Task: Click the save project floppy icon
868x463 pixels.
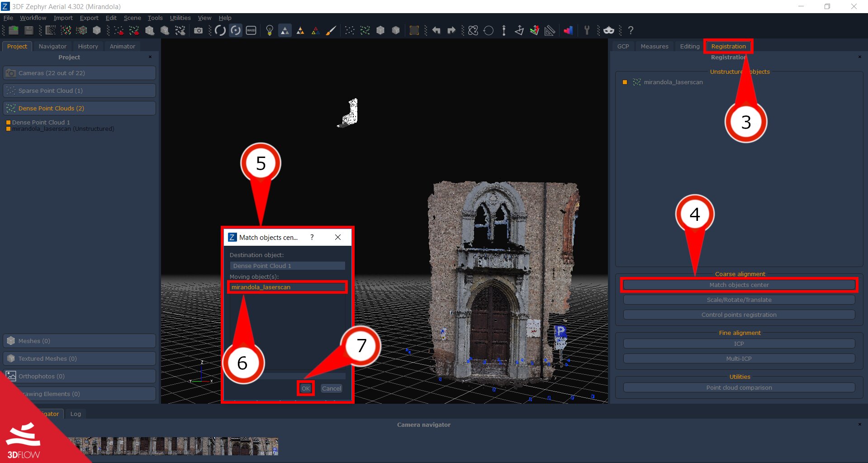Action: coord(28,30)
